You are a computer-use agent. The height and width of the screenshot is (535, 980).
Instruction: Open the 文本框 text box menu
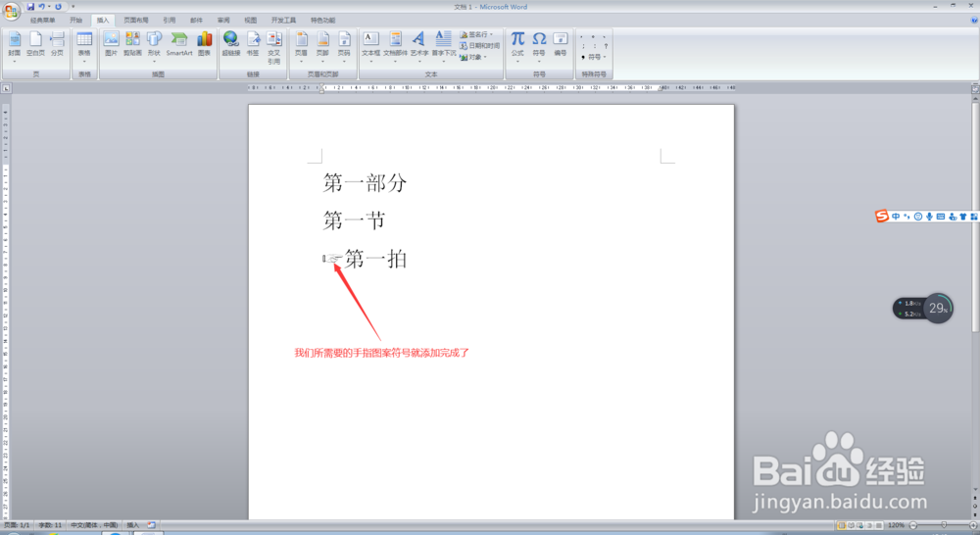click(x=370, y=47)
